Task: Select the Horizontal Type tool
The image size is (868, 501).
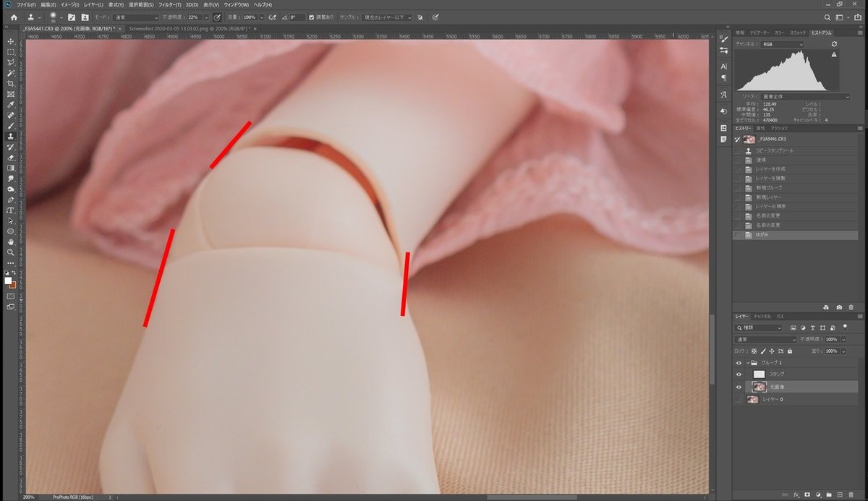Action: pyautogui.click(x=11, y=210)
